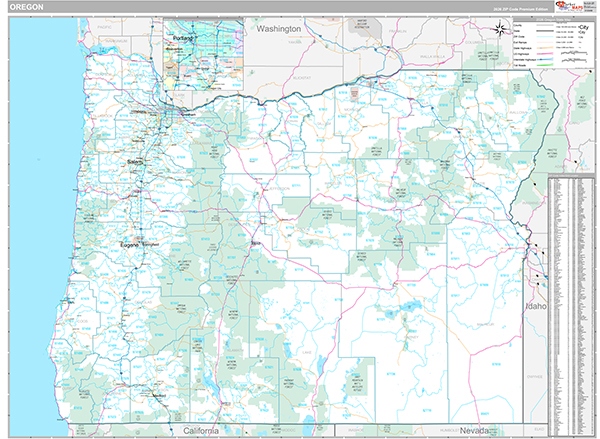Image resolution: width=600 pixels, height=439 pixels.
Task: Open the Portland inset map
Action: [x=203, y=54]
